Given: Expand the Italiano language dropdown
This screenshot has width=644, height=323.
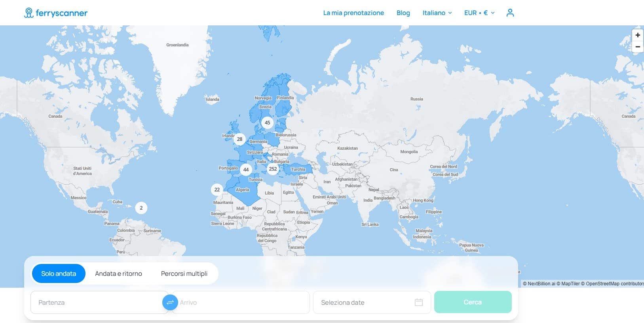Looking at the screenshot, I should 437,13.
